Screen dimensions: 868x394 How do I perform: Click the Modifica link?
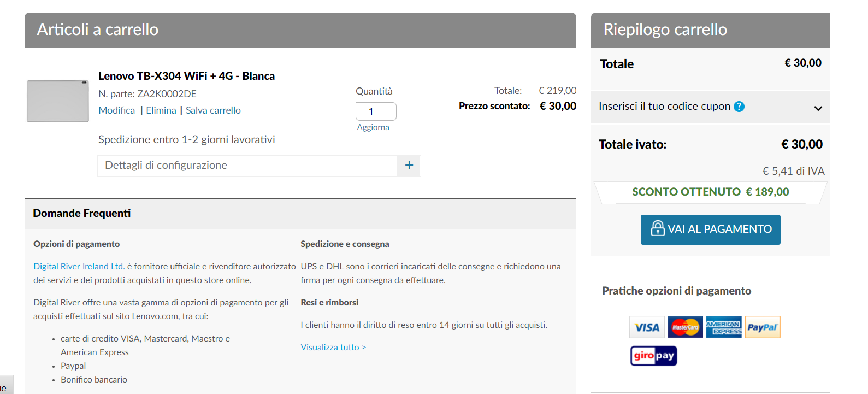[116, 110]
